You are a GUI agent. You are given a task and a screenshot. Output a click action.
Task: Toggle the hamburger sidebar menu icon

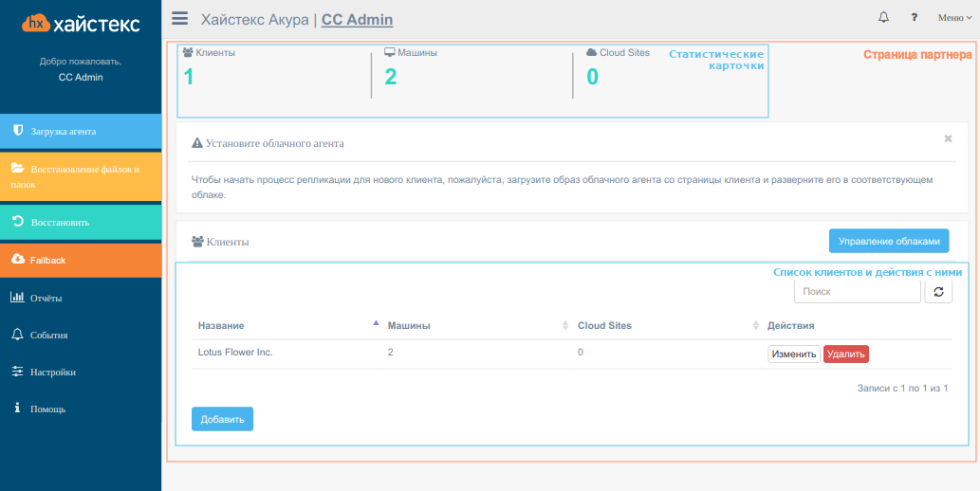[x=180, y=18]
